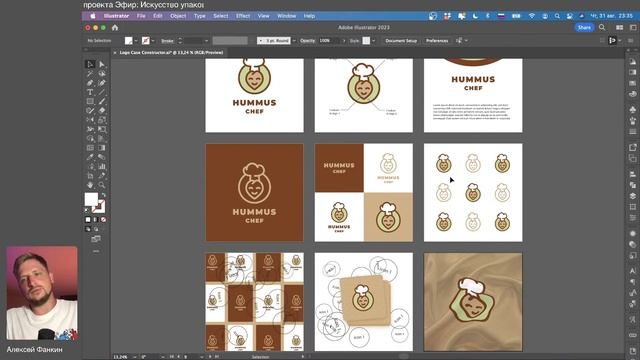The height and width of the screenshot is (360, 640).
Task: Click the Home icon
Action: pyautogui.click(x=115, y=28)
